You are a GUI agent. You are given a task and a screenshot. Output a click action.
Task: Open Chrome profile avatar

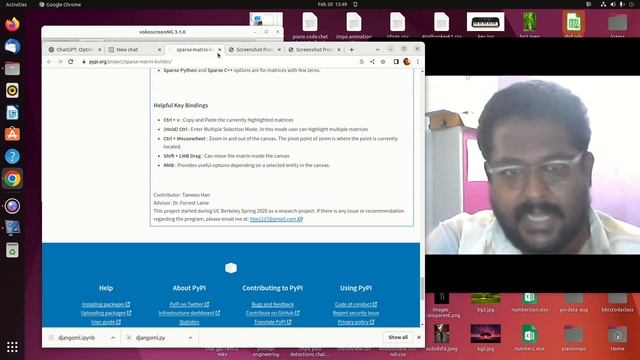pos(407,62)
